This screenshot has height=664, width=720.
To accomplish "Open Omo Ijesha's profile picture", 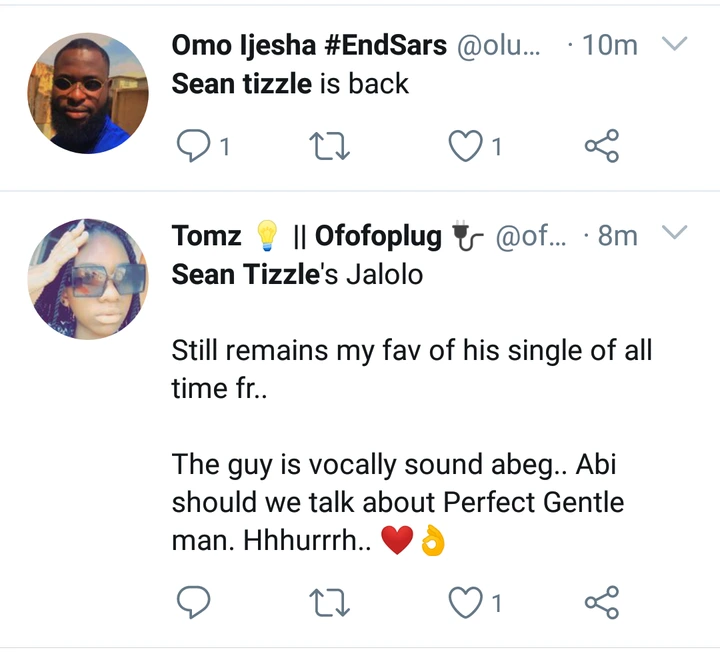I will 87,93.
